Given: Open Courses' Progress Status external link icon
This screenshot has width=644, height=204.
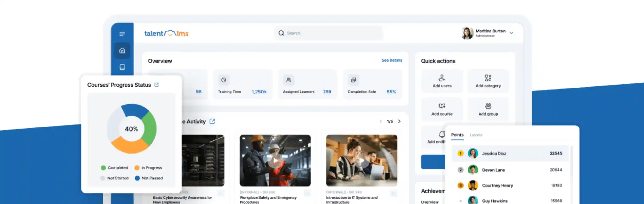Looking at the screenshot, I should pyautogui.click(x=157, y=85).
